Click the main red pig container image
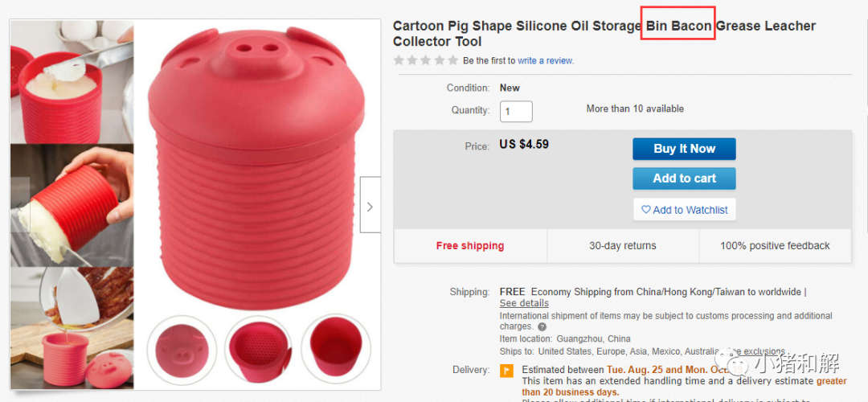The height and width of the screenshot is (402, 868). tap(256, 167)
